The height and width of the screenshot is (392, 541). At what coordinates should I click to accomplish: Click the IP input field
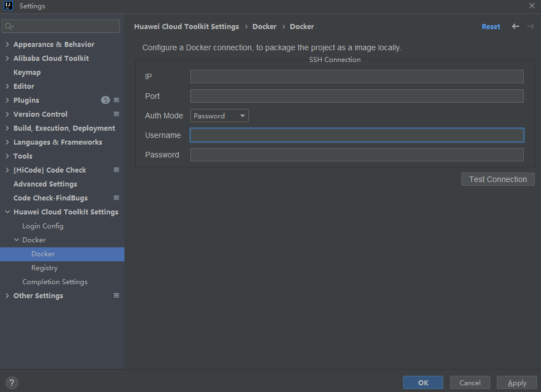[357, 77]
